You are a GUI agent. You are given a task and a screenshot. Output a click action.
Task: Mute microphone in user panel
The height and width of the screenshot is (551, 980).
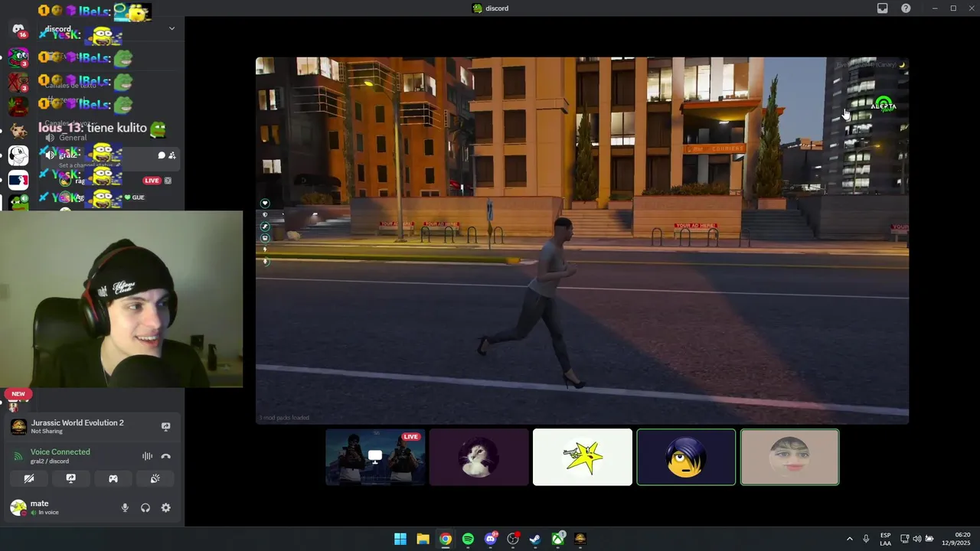[x=125, y=507]
